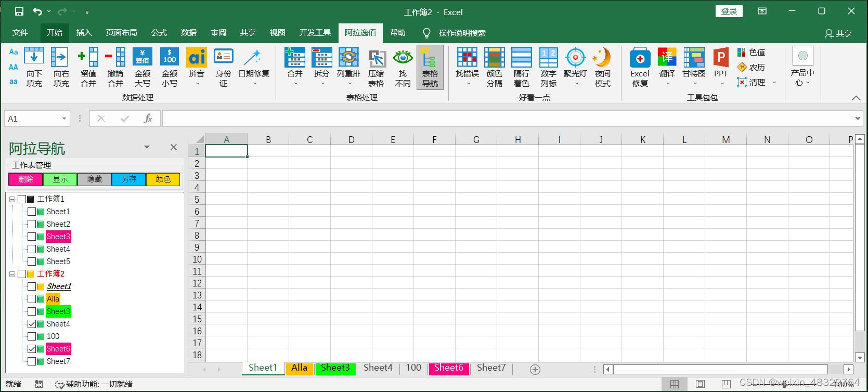Click the 色值 color value tool
The height and width of the screenshot is (392, 868).
click(751, 53)
